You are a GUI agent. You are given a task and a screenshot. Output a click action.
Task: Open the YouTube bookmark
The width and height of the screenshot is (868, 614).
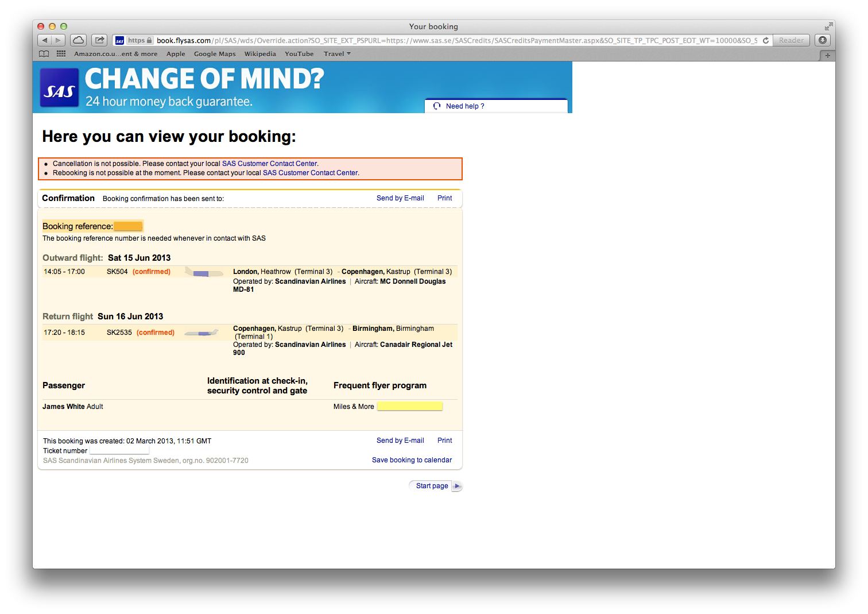[x=299, y=54]
